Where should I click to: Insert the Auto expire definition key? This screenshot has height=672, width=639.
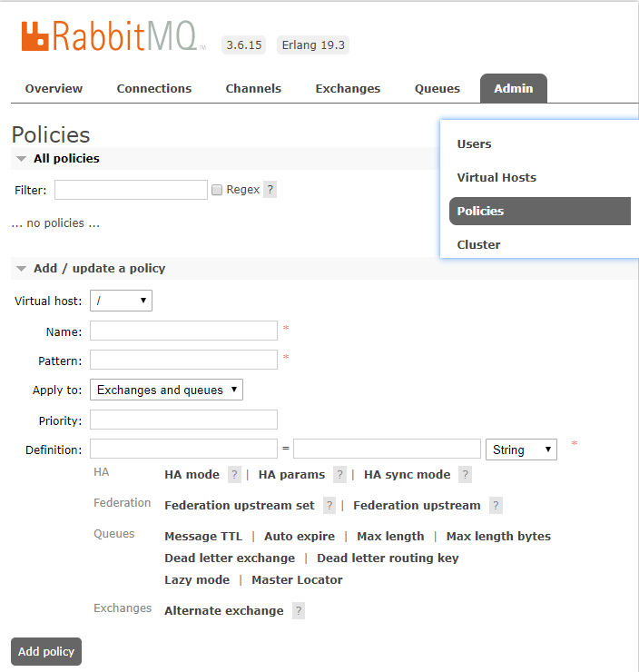click(x=300, y=536)
